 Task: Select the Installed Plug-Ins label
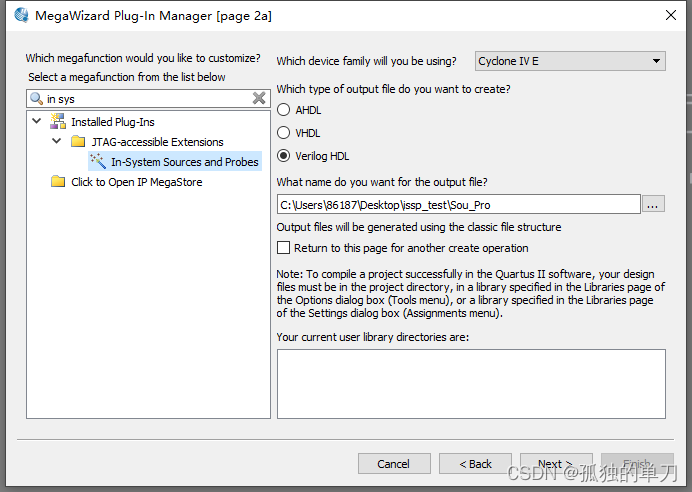click(x=113, y=122)
